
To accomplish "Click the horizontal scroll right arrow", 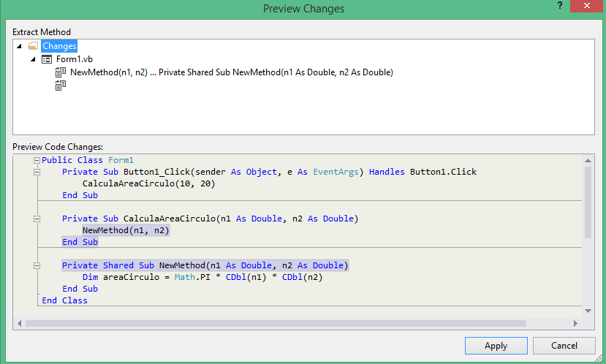I will [x=575, y=323].
